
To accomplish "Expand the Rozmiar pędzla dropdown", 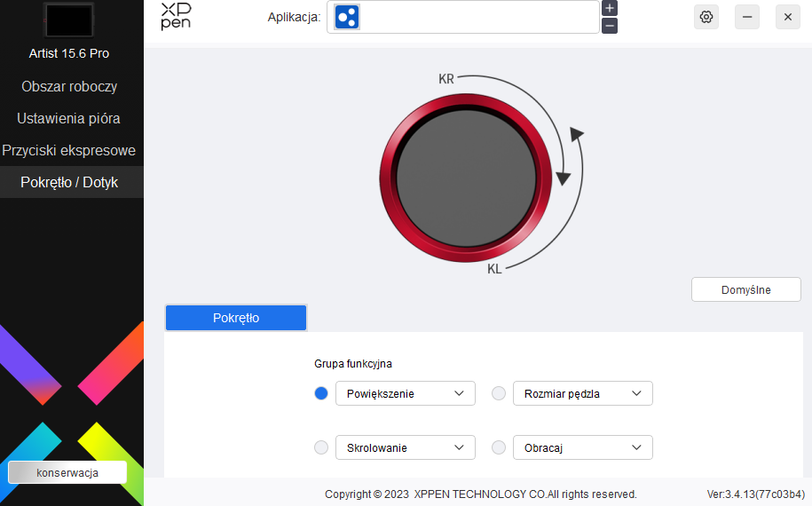I will click(583, 393).
